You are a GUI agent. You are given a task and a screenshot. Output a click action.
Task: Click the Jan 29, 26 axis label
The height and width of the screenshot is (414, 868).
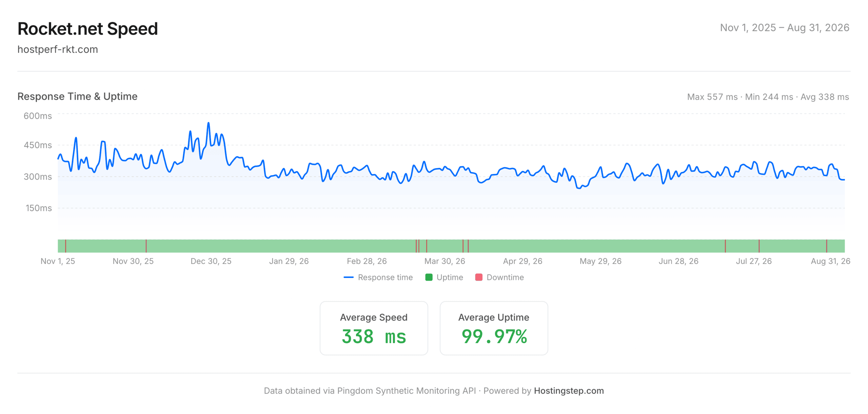click(289, 261)
